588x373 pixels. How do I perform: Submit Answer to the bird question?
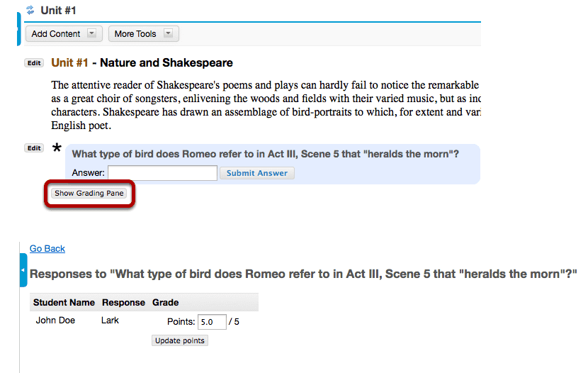pyautogui.click(x=257, y=173)
